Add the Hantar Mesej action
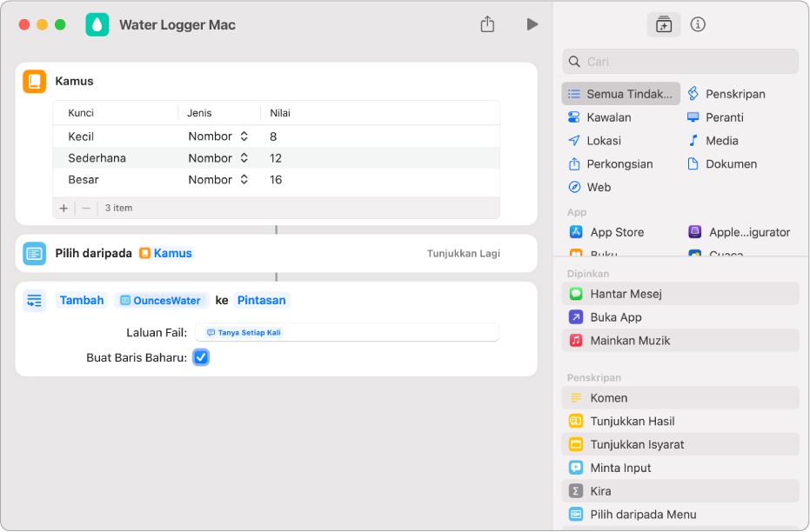This screenshot has width=810, height=532. [x=680, y=294]
